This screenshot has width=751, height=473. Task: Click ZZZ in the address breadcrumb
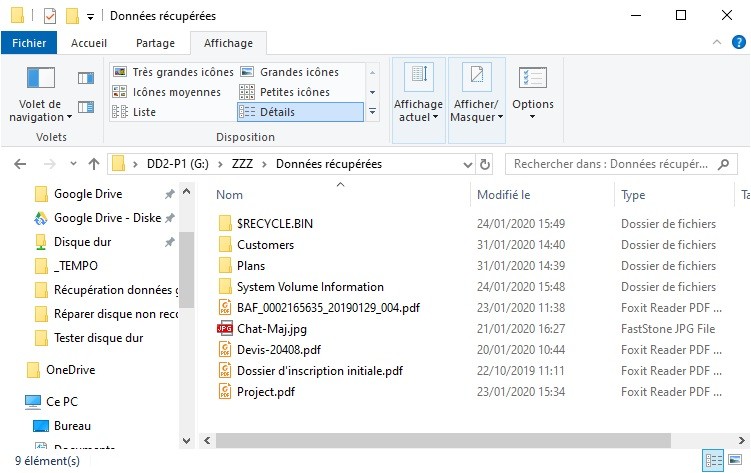(x=243, y=164)
